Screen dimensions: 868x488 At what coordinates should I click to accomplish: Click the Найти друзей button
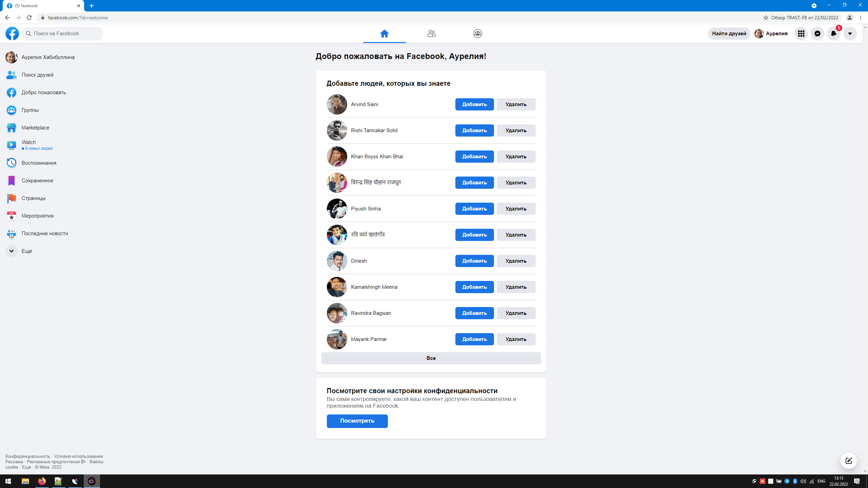click(729, 33)
